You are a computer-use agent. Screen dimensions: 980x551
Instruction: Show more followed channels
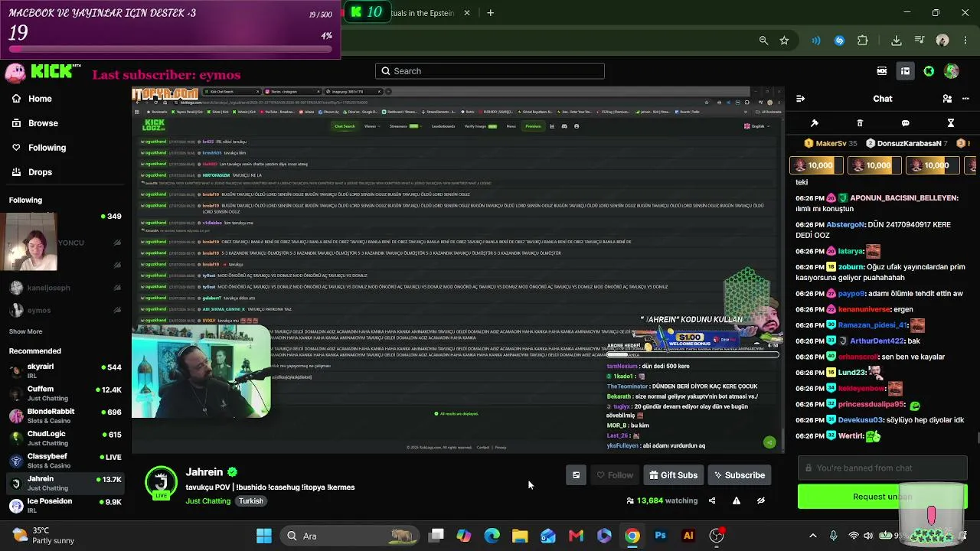25,331
